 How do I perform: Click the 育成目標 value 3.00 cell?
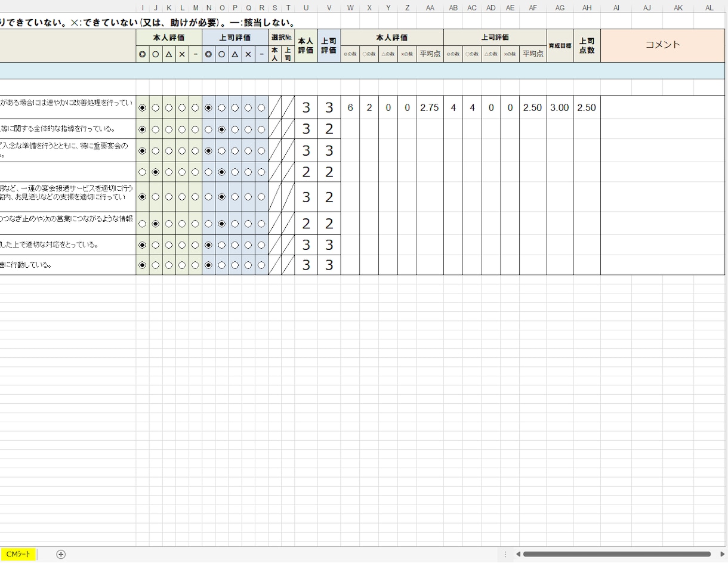tap(560, 108)
